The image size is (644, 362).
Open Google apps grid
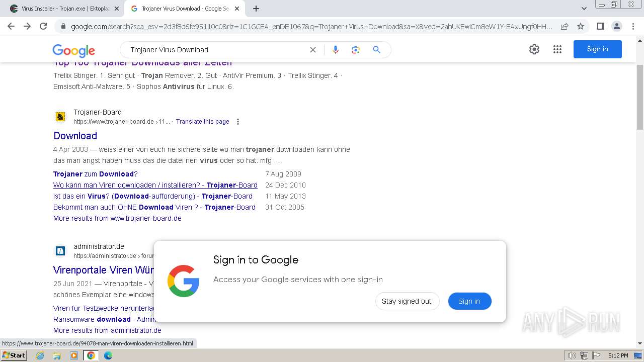click(x=557, y=49)
